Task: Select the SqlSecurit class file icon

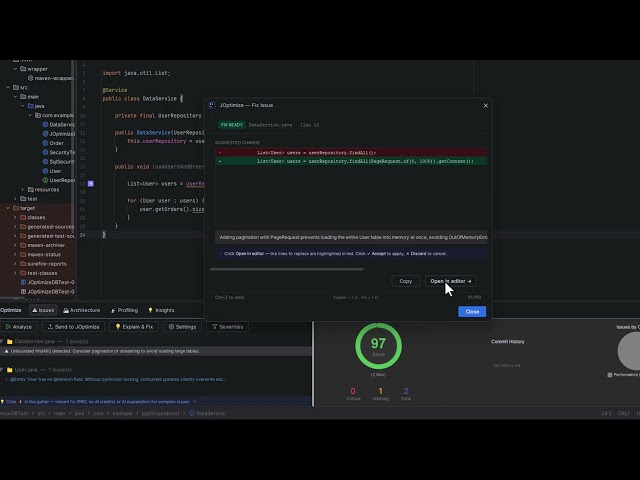Action: pos(45,162)
